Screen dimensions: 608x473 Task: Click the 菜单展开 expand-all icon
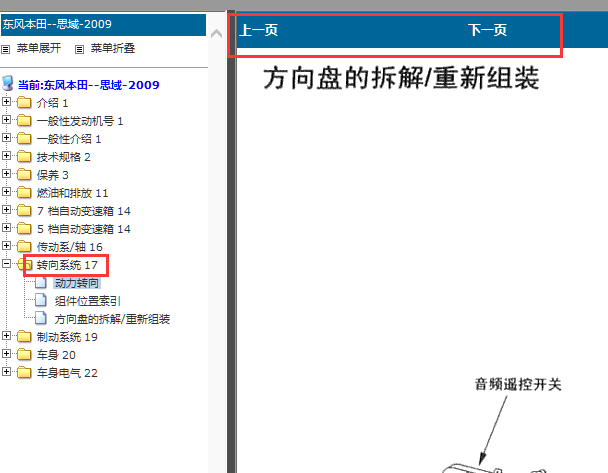5,49
